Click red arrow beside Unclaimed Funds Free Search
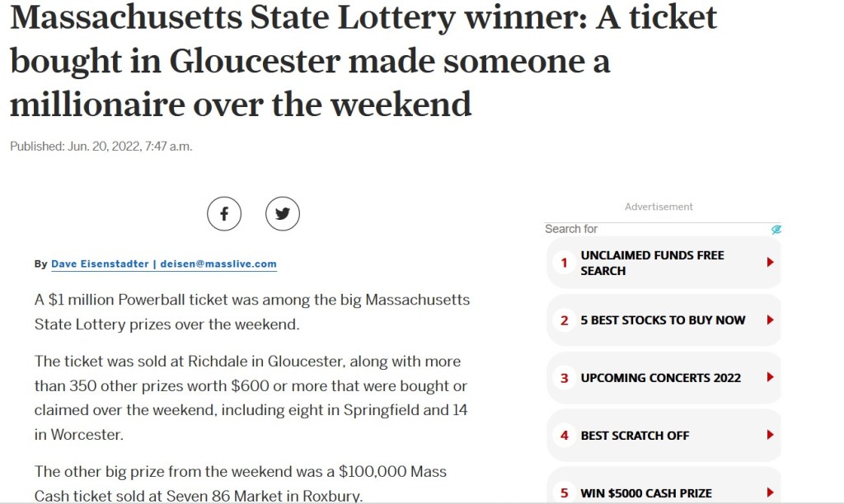 click(770, 263)
